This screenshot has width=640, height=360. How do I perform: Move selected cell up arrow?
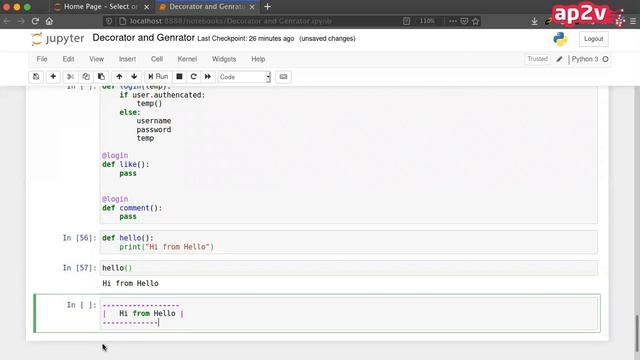119,77
